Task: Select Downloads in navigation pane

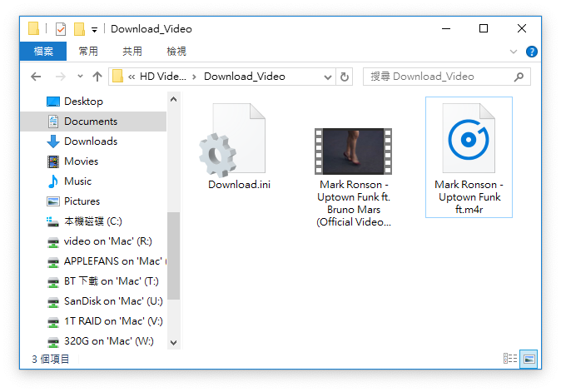Action: 94,141
